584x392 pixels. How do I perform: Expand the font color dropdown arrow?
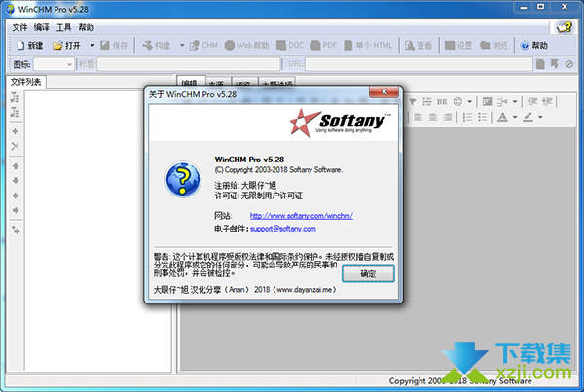pyautogui.click(x=515, y=117)
